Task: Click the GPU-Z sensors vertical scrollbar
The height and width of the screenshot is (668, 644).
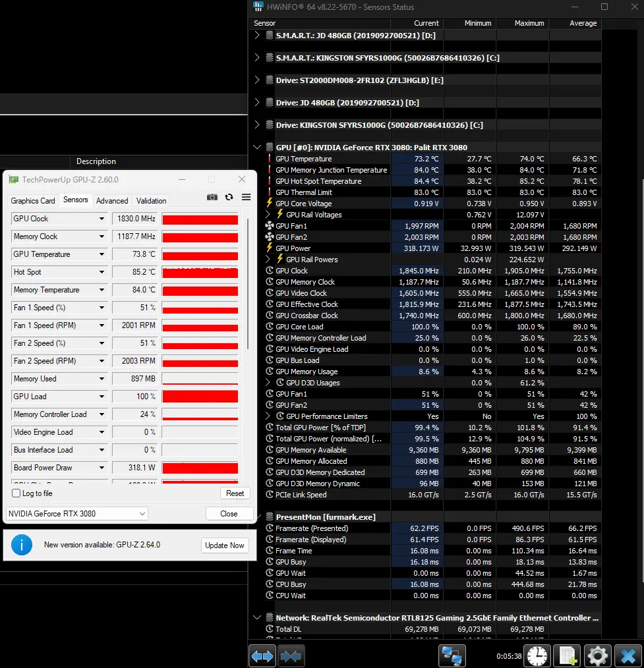Action: pyautogui.click(x=248, y=285)
